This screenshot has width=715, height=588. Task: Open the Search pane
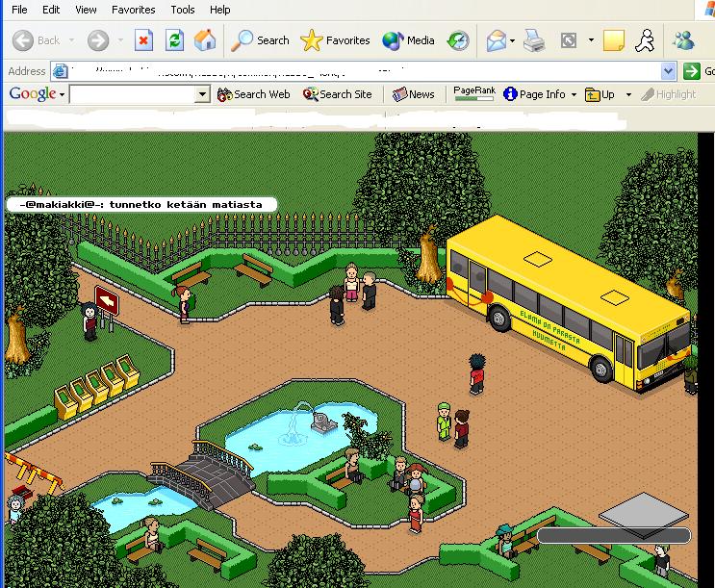click(x=260, y=40)
